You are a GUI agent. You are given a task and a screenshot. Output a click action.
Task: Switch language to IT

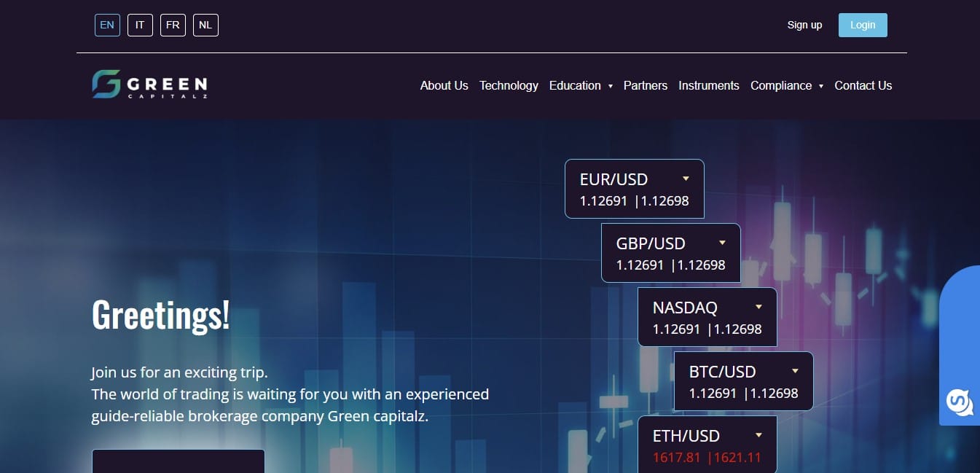click(140, 25)
